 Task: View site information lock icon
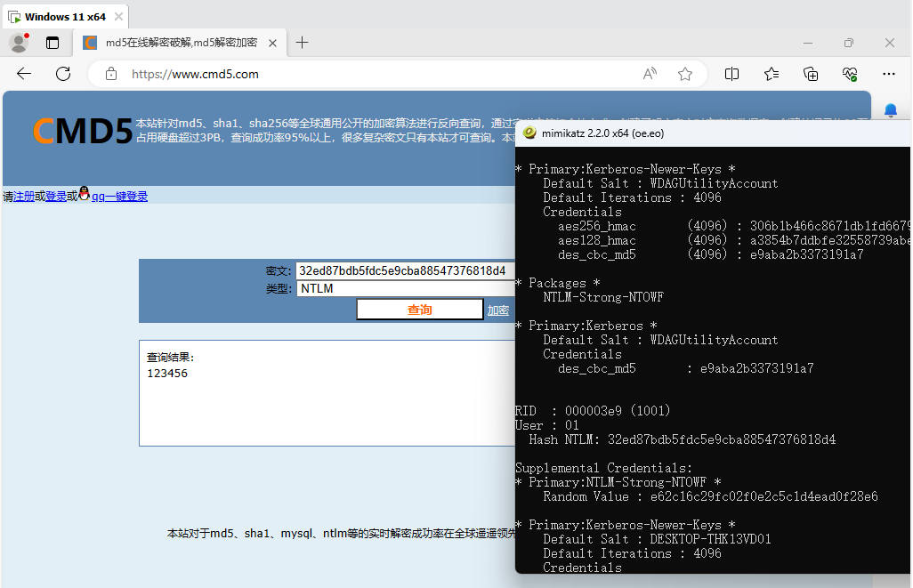click(111, 74)
